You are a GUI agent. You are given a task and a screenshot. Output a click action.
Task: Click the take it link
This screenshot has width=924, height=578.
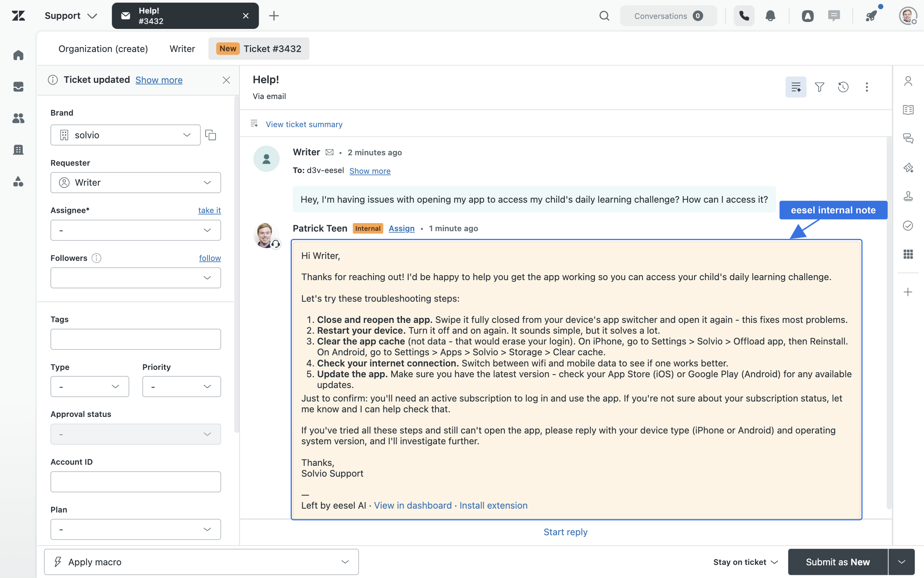pos(209,210)
